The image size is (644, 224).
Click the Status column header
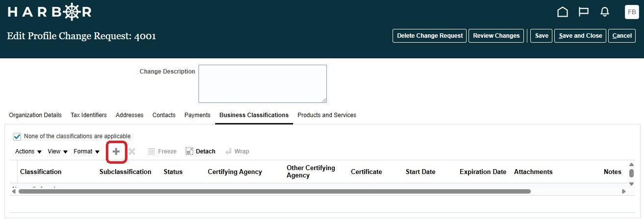[173, 172]
